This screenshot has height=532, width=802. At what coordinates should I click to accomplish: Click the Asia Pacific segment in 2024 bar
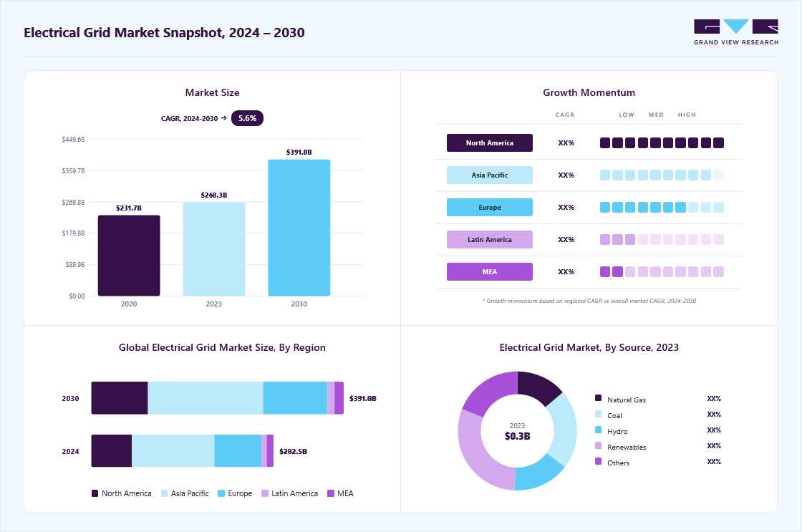click(x=173, y=450)
